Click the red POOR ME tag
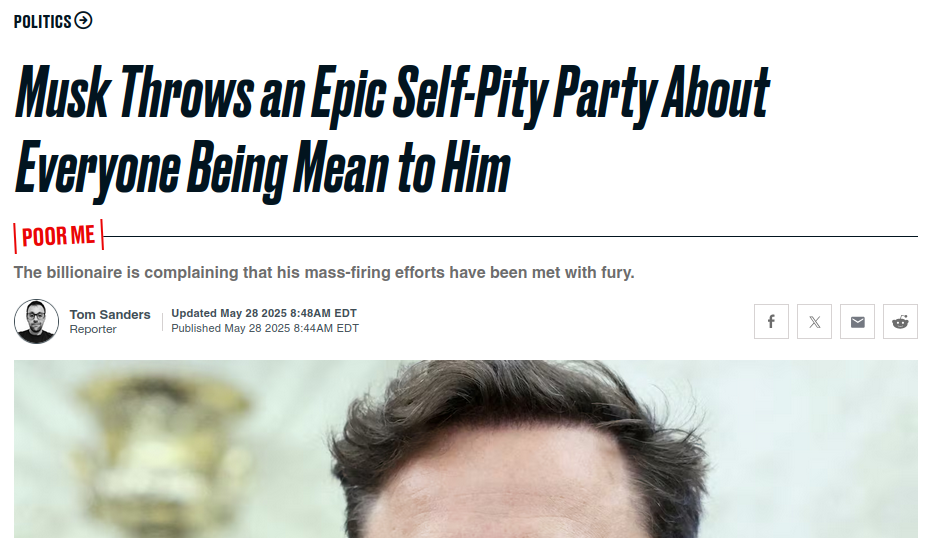 tap(59, 236)
